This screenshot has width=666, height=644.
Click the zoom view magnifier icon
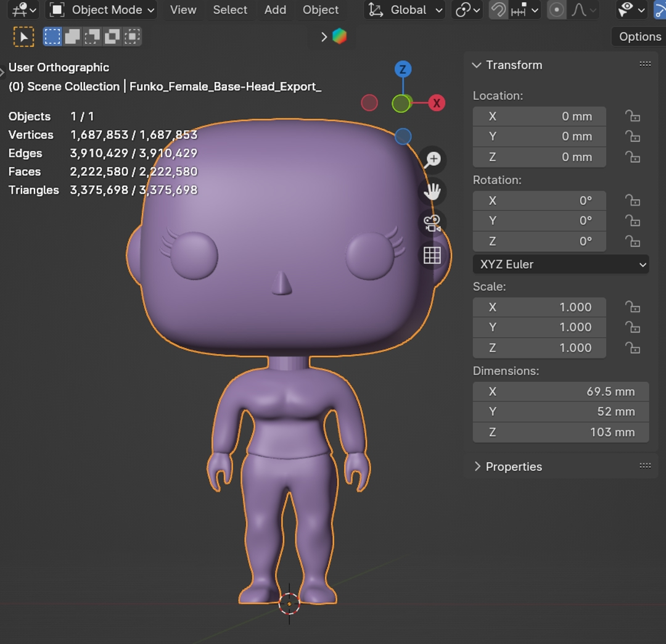432,160
